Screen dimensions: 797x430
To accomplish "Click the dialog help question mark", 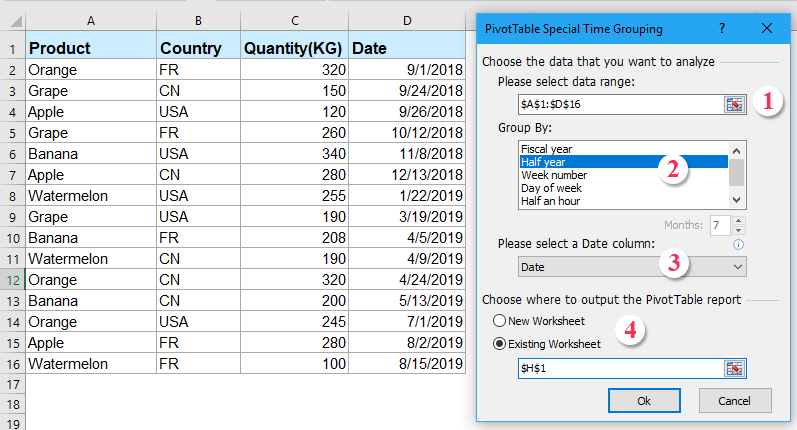I will tap(722, 29).
